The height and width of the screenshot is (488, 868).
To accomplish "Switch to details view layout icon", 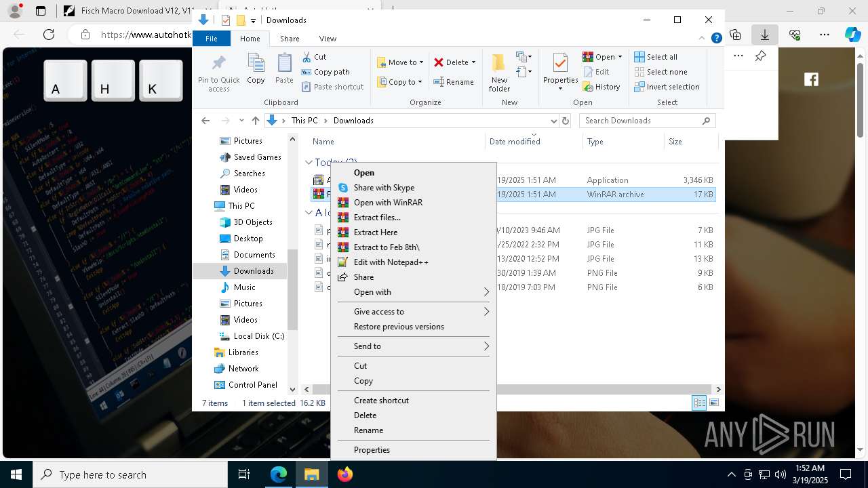I will [x=699, y=403].
